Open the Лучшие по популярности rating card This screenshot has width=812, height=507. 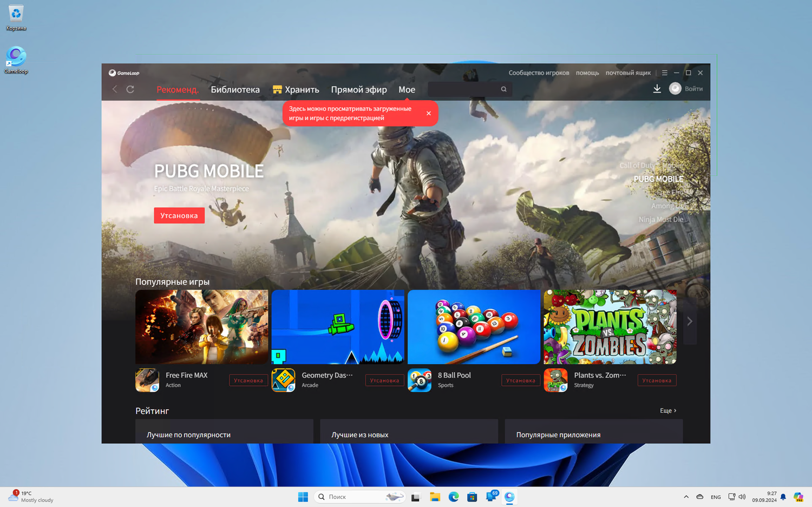[x=224, y=431]
